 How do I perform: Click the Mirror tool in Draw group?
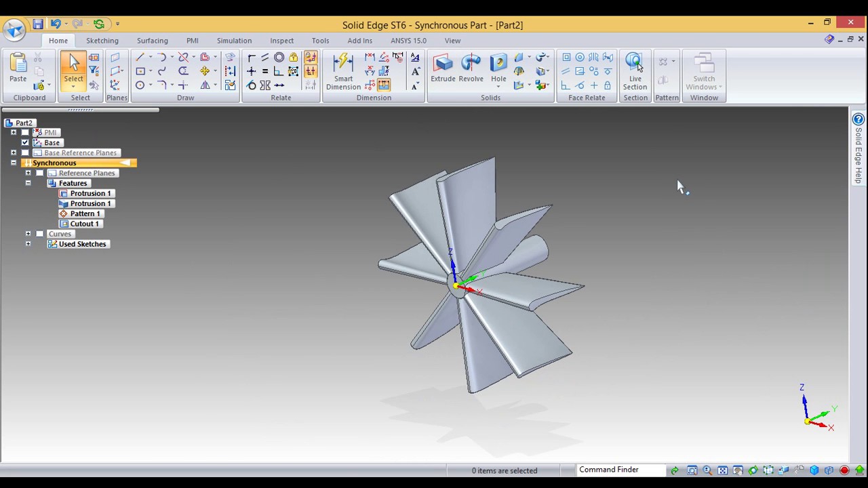pyautogui.click(x=205, y=85)
